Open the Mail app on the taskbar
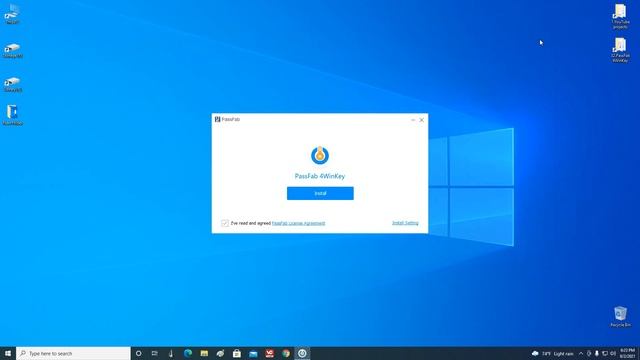This screenshot has height=360, width=640. (x=253, y=353)
